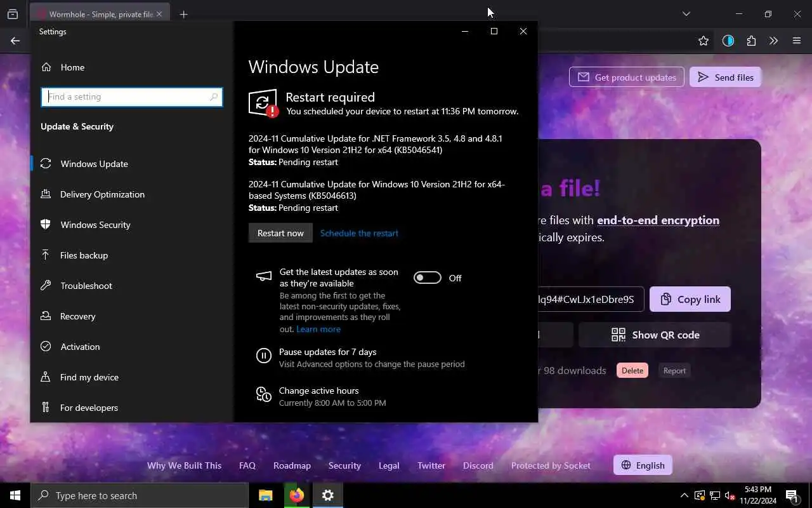
Task: Click the active hours clock icon
Action: [x=264, y=394]
